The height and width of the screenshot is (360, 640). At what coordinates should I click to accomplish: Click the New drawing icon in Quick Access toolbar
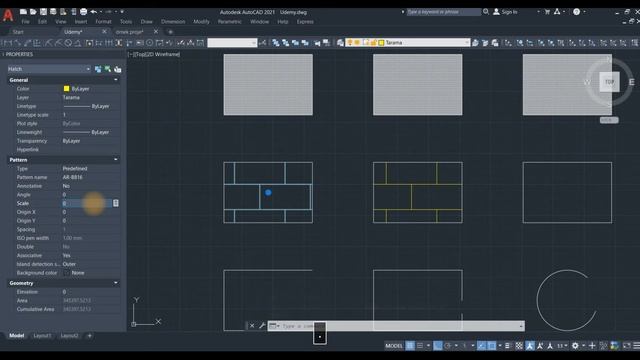(23, 12)
